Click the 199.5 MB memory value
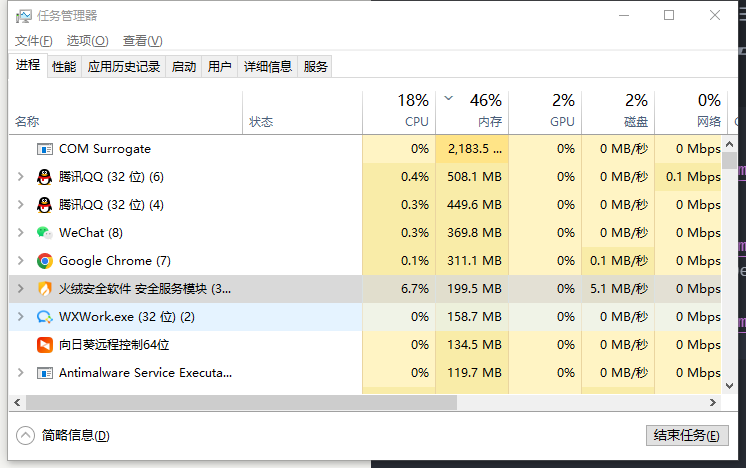 474,289
